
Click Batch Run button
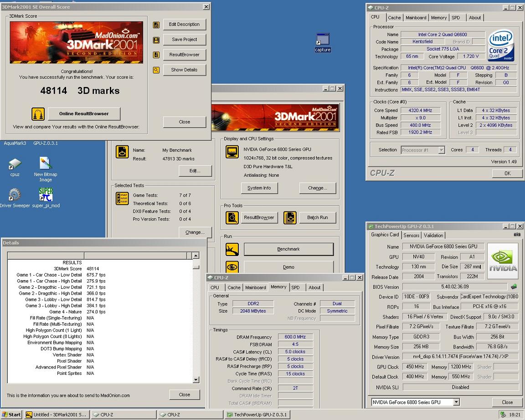click(x=317, y=218)
